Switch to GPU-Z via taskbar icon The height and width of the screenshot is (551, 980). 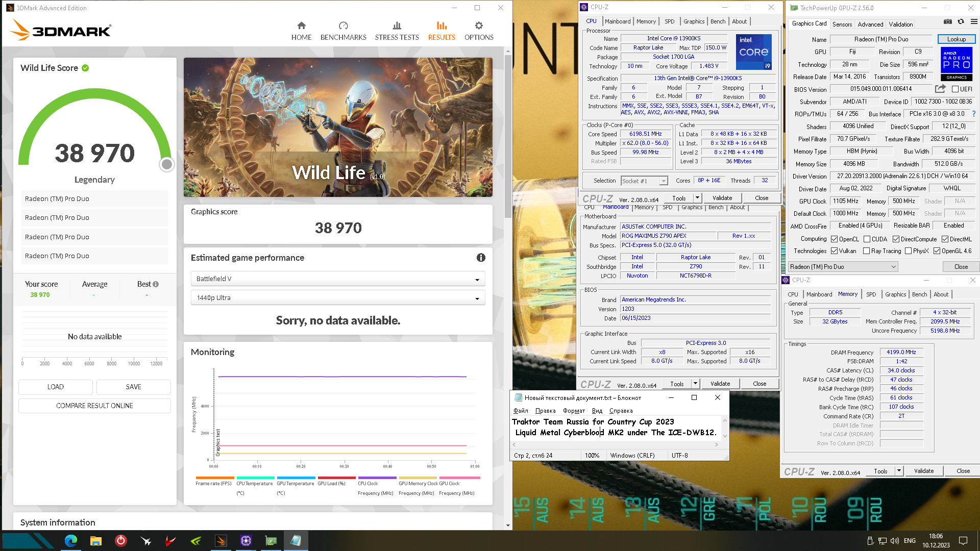(271, 541)
